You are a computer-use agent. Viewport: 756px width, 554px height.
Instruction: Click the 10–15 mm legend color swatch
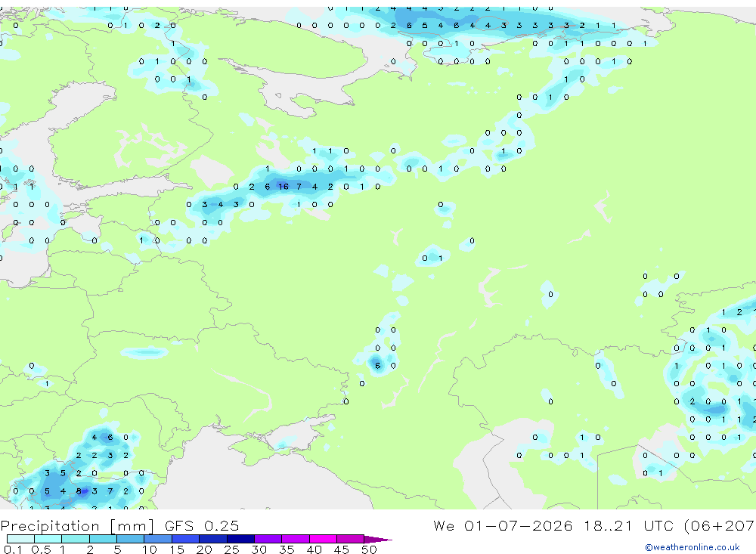tap(158, 539)
